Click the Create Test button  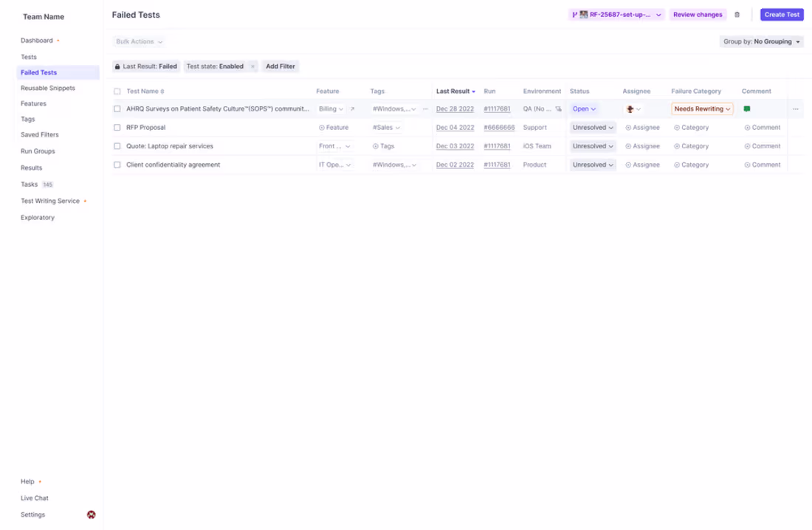pos(782,14)
